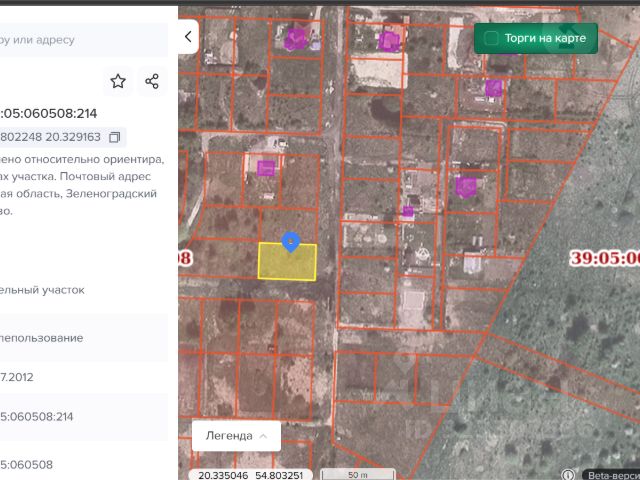640x480 pixels.
Task: Click small purple building marker near map center
Action: pos(407,211)
